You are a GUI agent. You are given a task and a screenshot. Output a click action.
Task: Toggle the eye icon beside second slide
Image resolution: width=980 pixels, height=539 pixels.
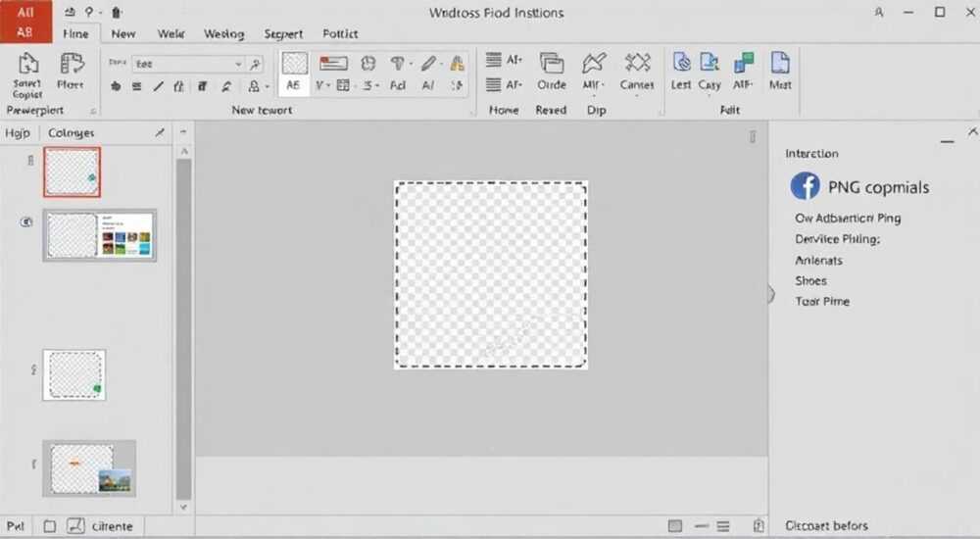pos(26,222)
